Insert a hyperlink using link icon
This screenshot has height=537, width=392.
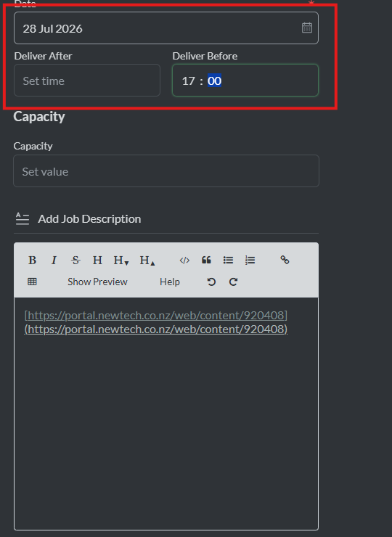point(285,260)
